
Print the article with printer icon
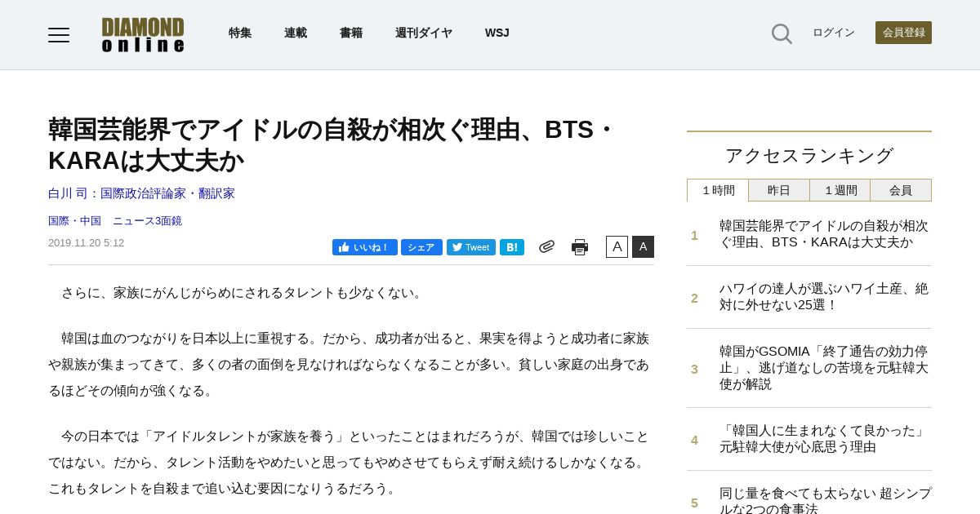(580, 247)
